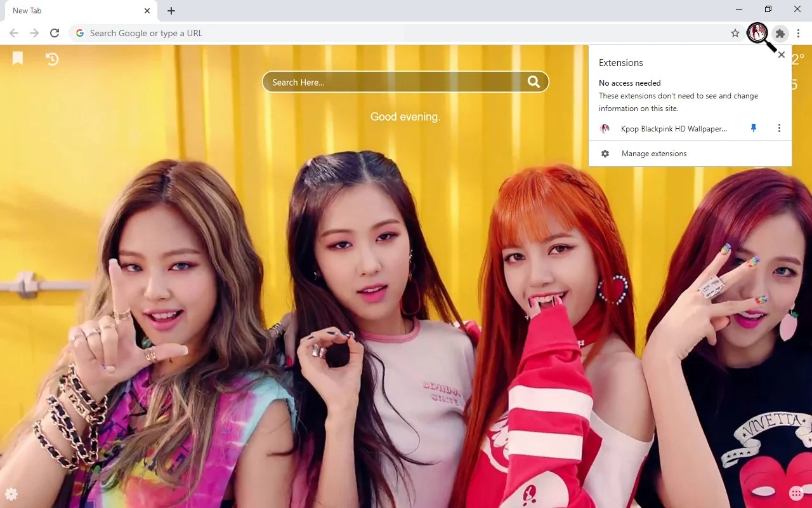The height and width of the screenshot is (508, 812).
Task: Dismiss the Extensions popup with its X
Action: pos(781,55)
